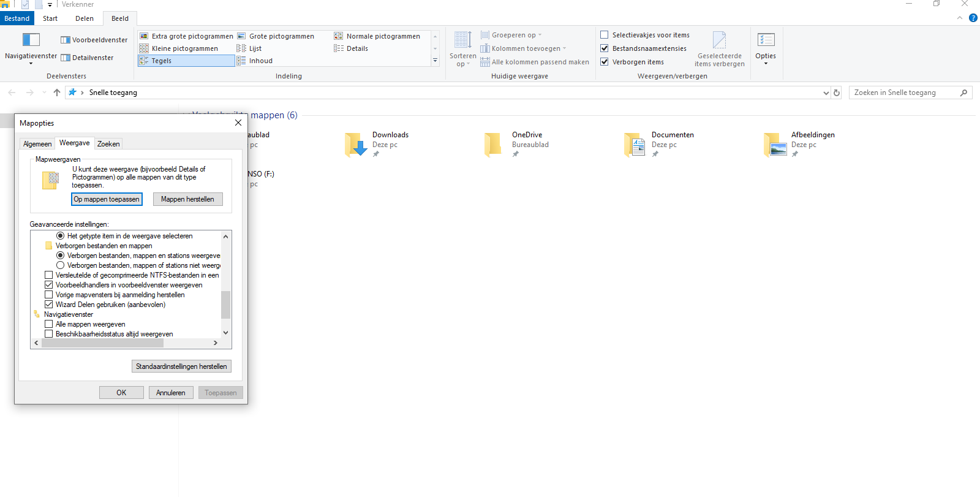Expand the layout gallery options
This screenshot has height=497, width=980.
click(x=435, y=61)
